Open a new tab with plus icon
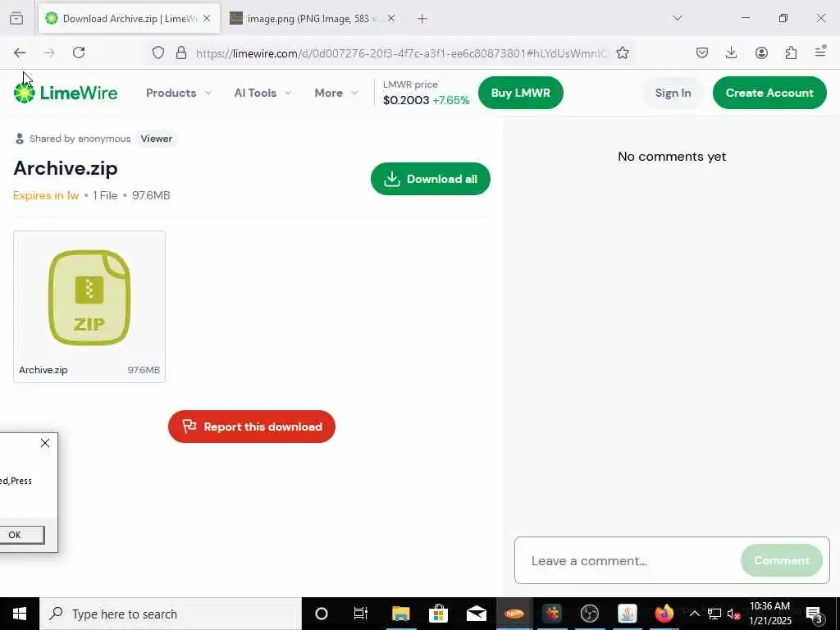The image size is (840, 630). pos(422,19)
